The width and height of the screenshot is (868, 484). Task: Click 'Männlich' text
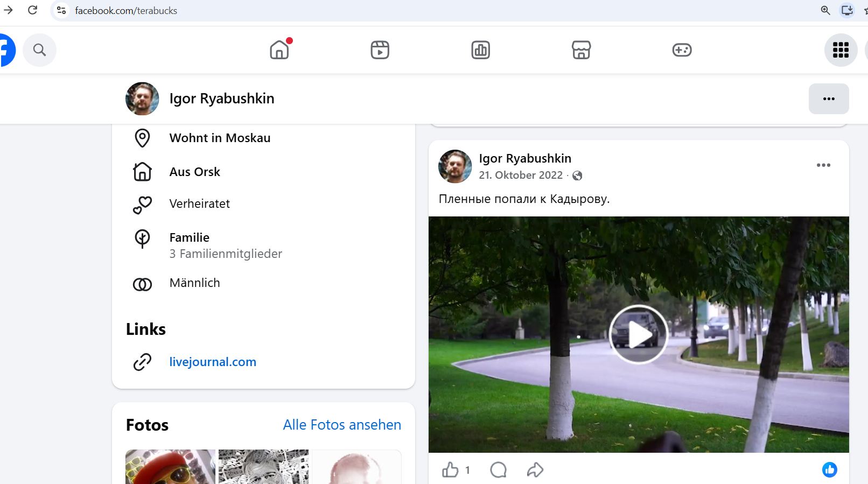[x=194, y=283]
